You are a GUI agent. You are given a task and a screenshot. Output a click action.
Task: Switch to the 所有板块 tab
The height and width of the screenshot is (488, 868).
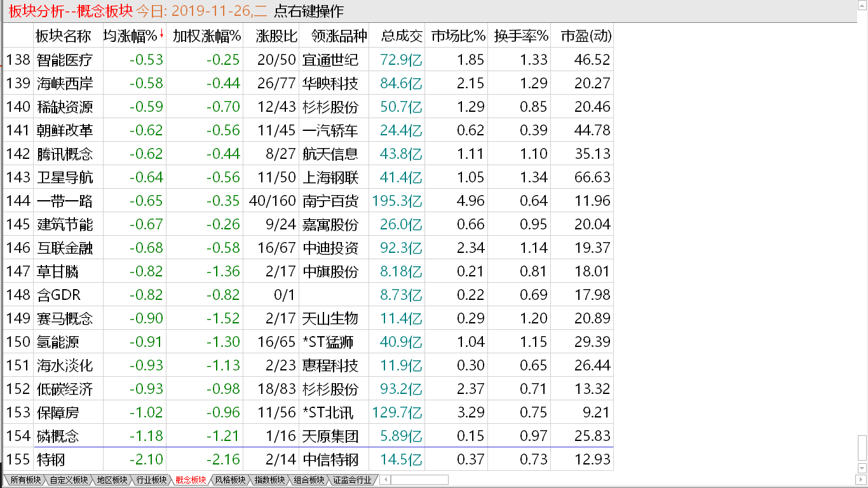25,480
